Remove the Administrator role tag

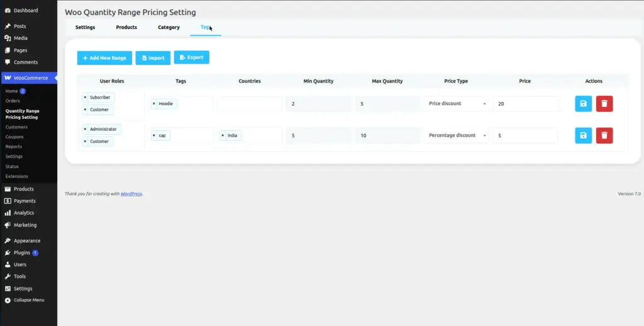point(85,129)
